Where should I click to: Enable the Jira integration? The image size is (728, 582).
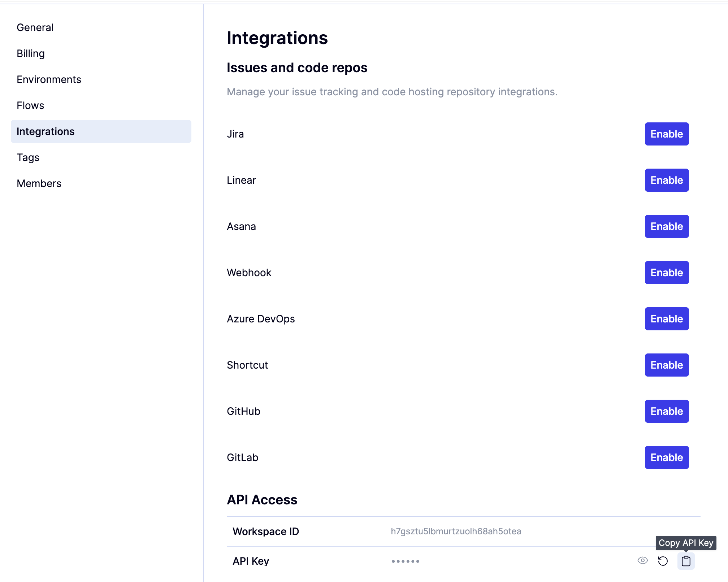[667, 134]
